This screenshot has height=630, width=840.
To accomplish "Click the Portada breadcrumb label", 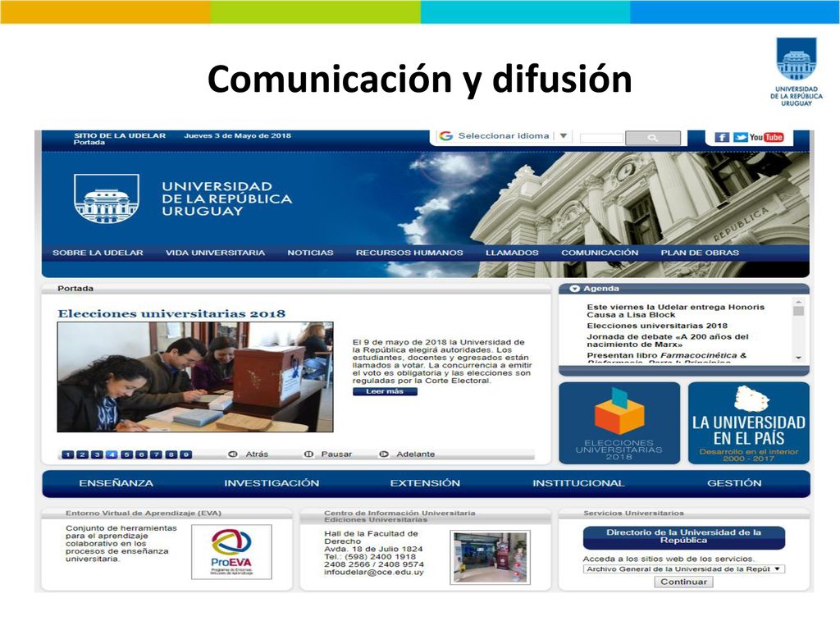I will tap(75, 289).
